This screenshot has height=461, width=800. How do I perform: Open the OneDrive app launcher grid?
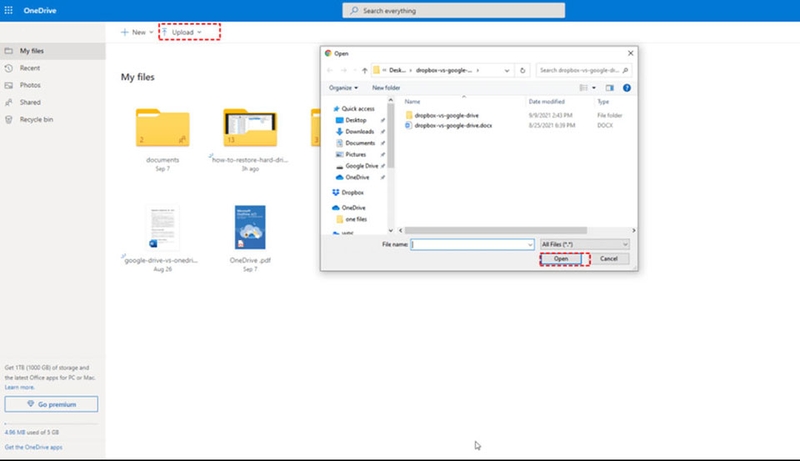click(9, 10)
